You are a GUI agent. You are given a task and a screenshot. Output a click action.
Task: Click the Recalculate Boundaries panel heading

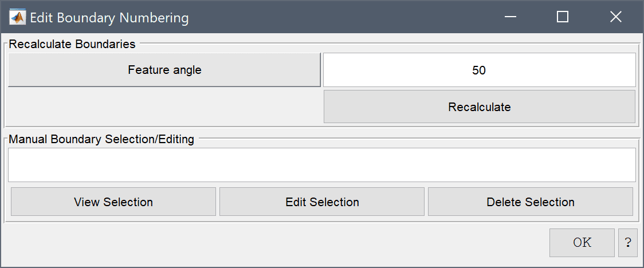coord(72,44)
